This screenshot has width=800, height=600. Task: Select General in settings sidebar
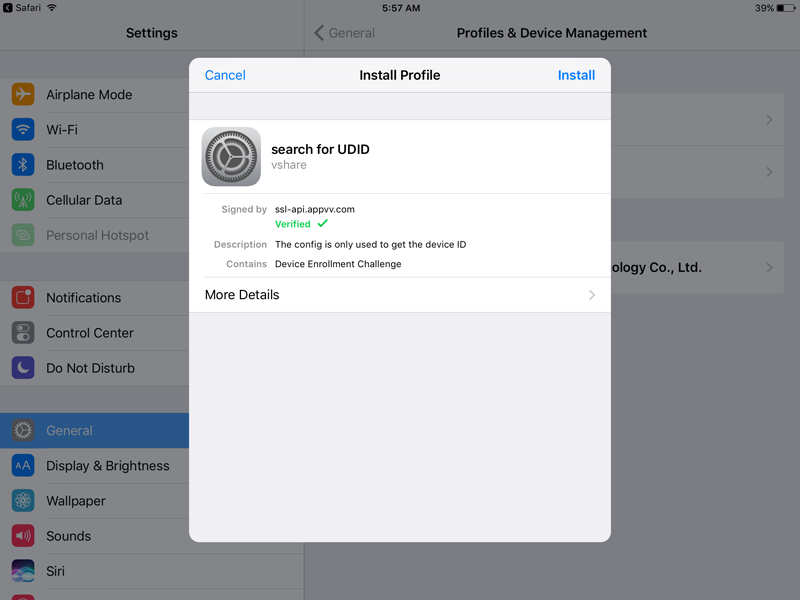coord(94,431)
